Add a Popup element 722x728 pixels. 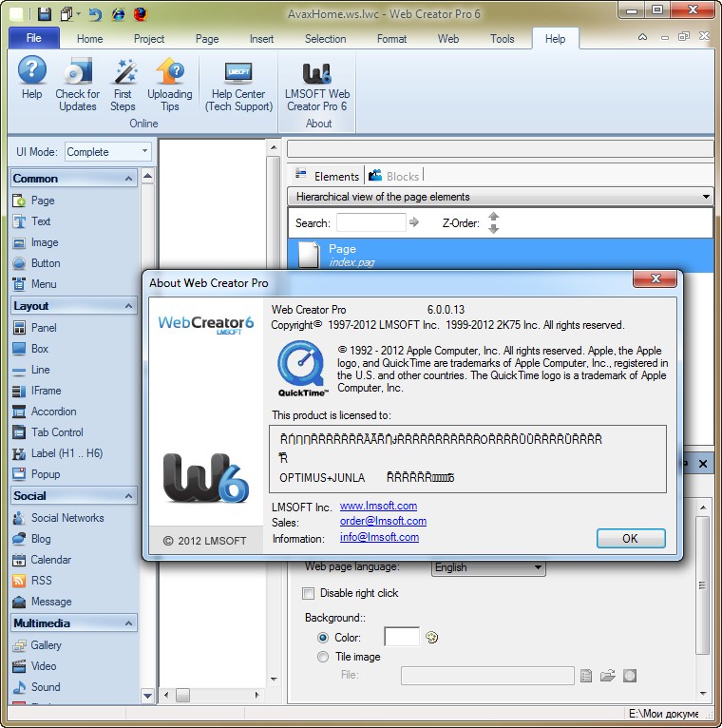pyautogui.click(x=37, y=474)
